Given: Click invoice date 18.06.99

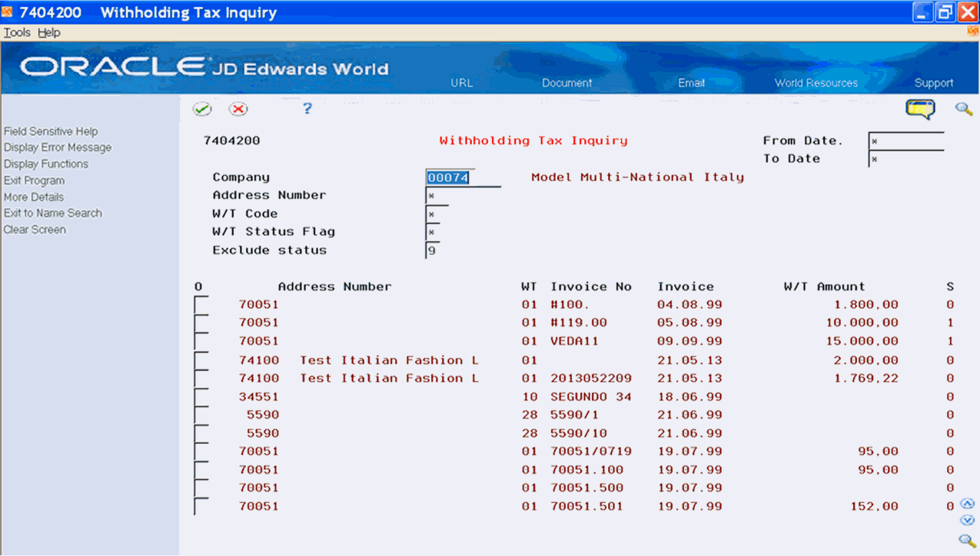Looking at the screenshot, I should (x=689, y=397).
